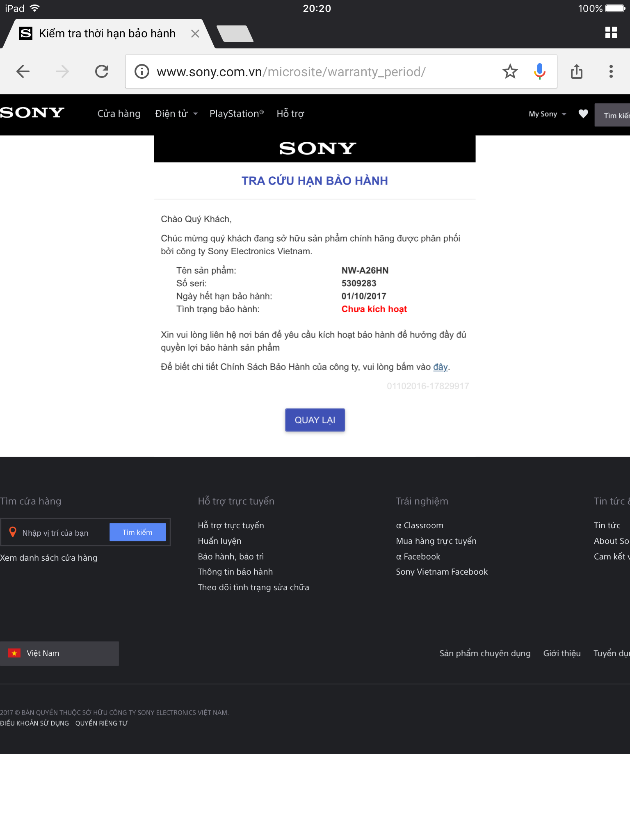Go back with the browser back arrow
Viewport: 630px width, 840px height.
23,71
